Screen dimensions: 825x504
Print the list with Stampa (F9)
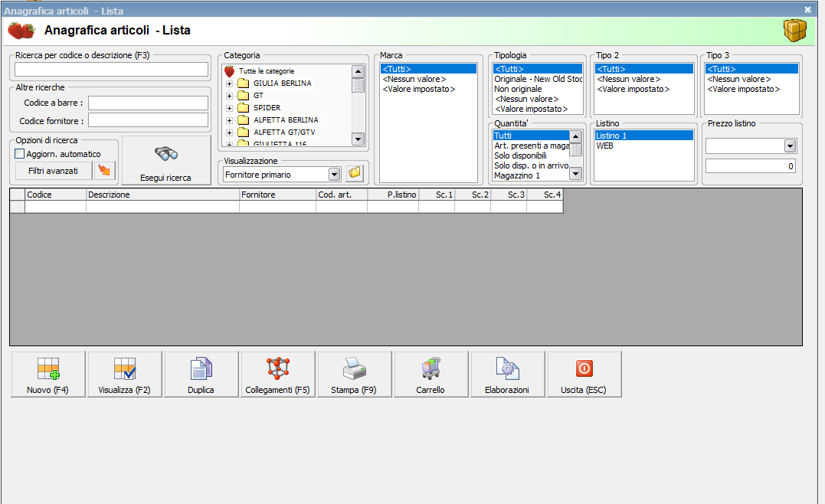pos(354,374)
